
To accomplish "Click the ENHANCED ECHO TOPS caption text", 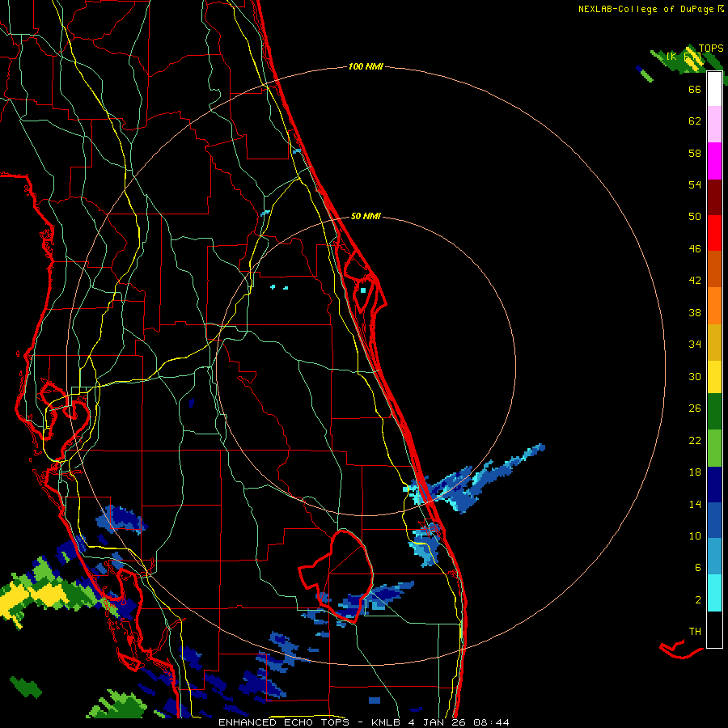I will (284, 722).
